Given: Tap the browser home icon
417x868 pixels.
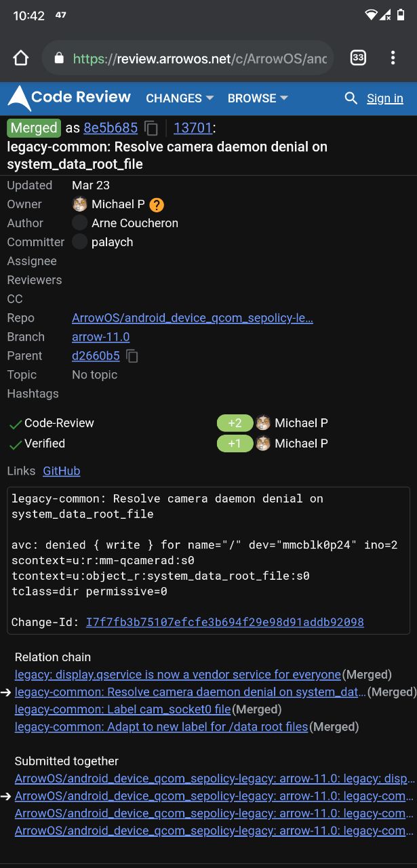Looking at the screenshot, I should coord(20,58).
